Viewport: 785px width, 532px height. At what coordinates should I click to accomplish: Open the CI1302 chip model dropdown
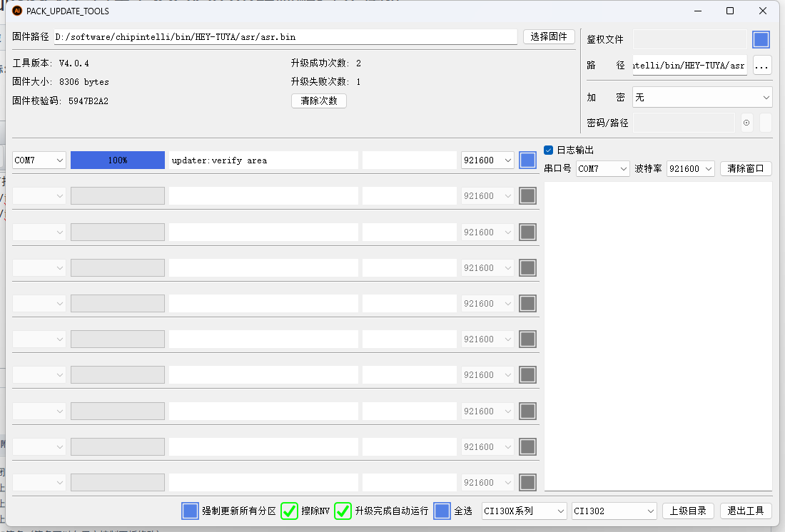614,511
